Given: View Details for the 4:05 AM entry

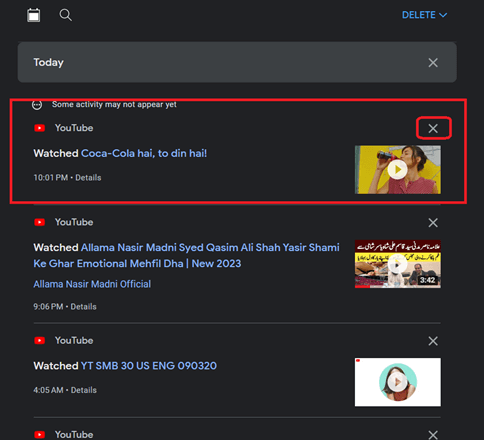Looking at the screenshot, I should [84, 390].
